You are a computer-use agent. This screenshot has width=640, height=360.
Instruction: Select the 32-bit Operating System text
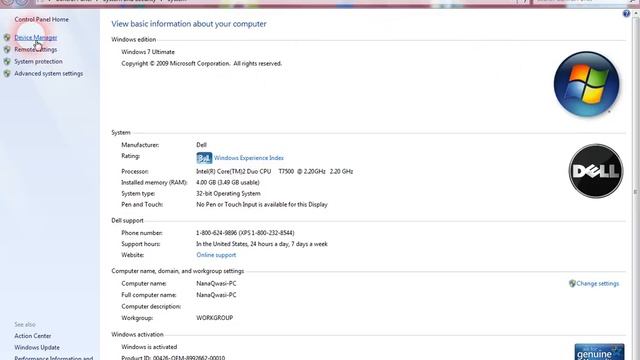(228, 194)
